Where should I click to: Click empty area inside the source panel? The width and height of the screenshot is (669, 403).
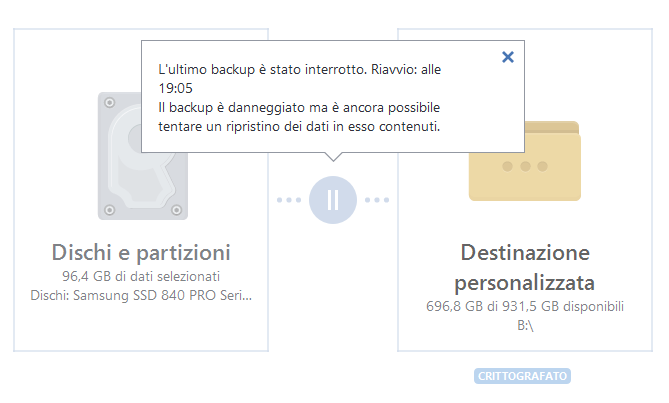(141, 328)
